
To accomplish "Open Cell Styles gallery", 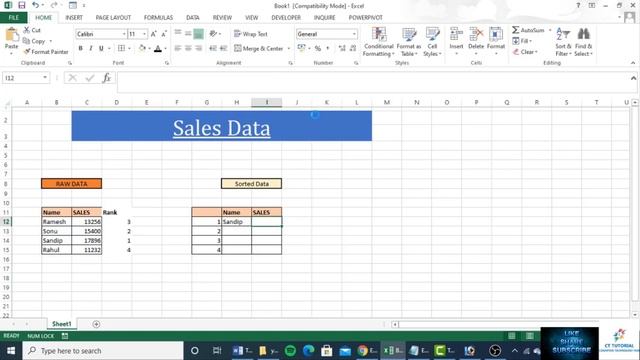I will [432, 42].
